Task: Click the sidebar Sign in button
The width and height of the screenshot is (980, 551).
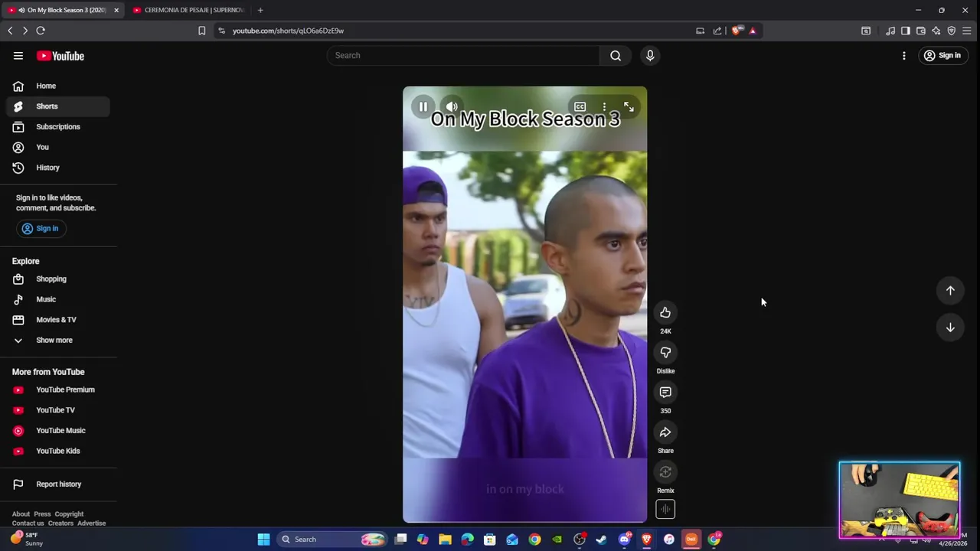Action: [x=41, y=229]
